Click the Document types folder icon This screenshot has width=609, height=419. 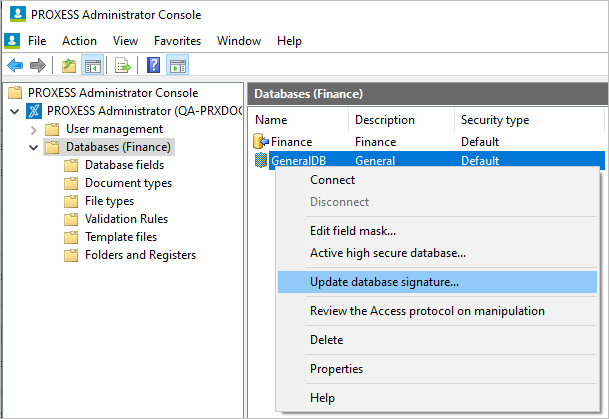tap(71, 183)
